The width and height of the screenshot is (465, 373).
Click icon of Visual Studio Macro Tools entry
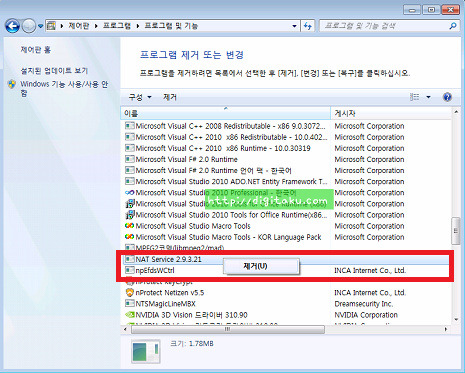tap(130, 226)
